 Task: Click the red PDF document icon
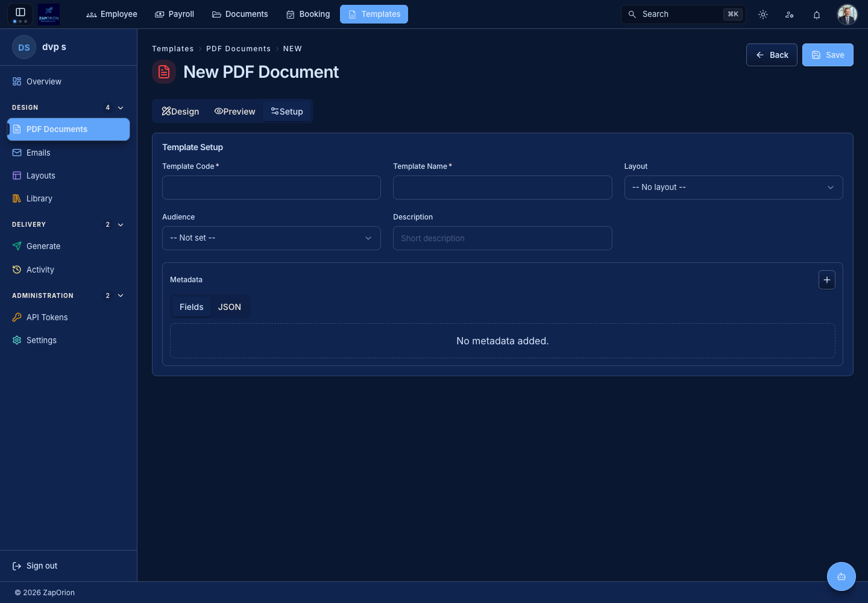164,72
